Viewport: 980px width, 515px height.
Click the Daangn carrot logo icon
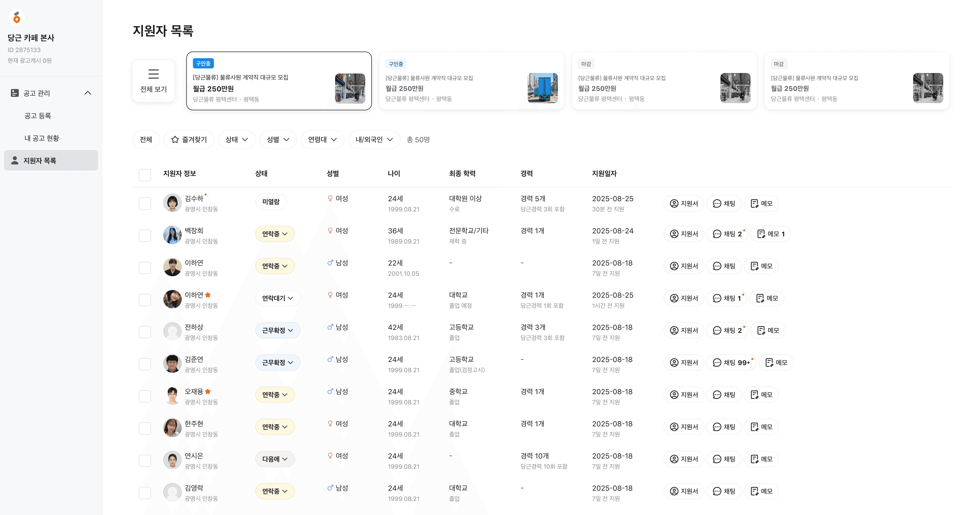point(17,18)
